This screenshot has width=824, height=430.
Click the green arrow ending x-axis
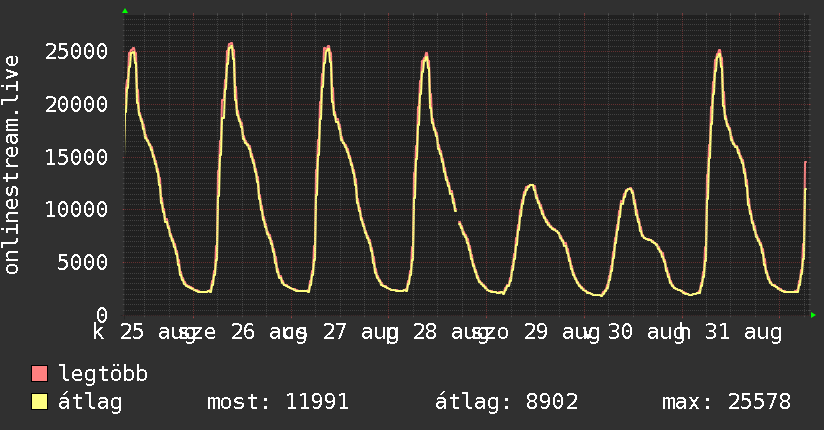point(813,315)
